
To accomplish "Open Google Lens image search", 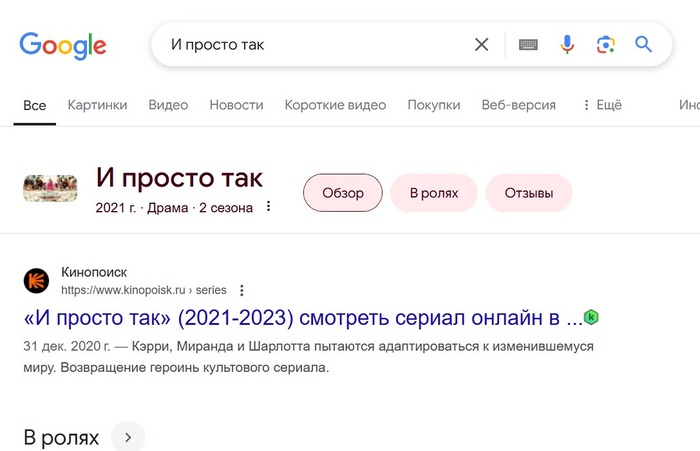I will (x=605, y=45).
